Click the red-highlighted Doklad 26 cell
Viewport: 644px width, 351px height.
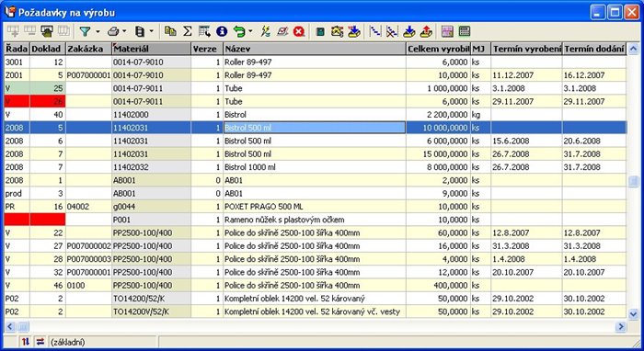48,102
